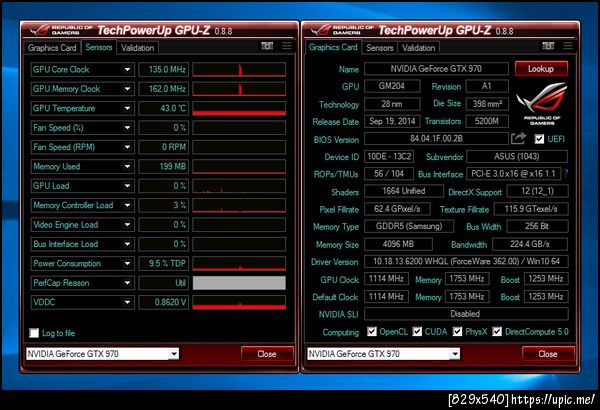Click Subvendor value ASUS (1043)

pyautogui.click(x=517, y=157)
